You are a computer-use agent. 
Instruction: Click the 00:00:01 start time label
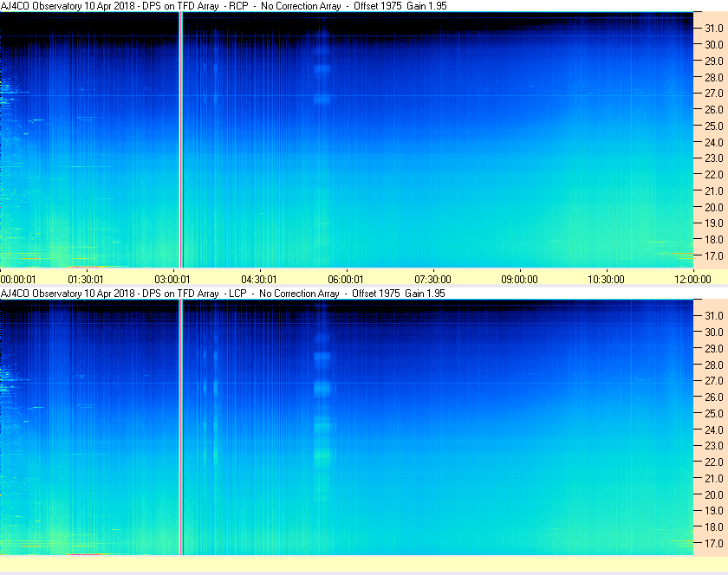(x=18, y=280)
